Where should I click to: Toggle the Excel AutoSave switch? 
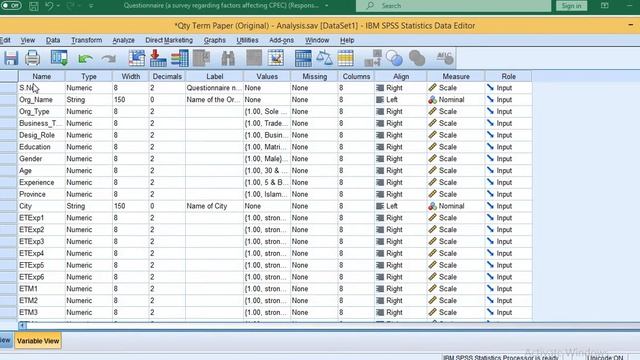coord(11,6)
